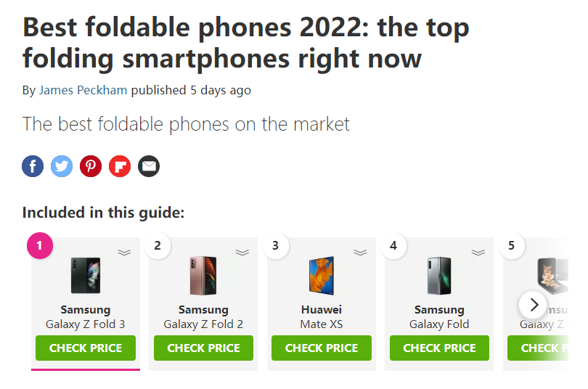This screenshot has width=588, height=389.
Task: Check price for Galaxy Z Fold 3
Action: coord(86,348)
